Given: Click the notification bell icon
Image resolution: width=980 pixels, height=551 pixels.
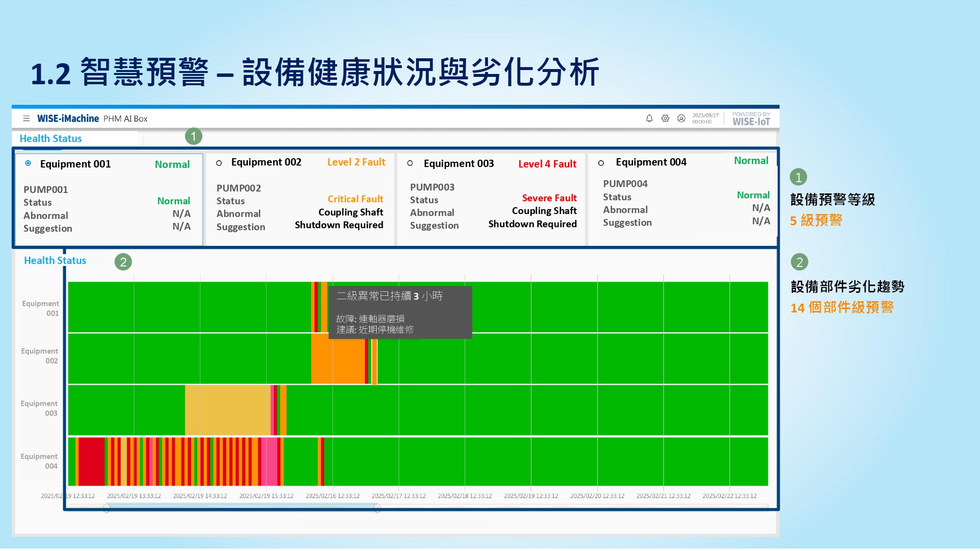Looking at the screenshot, I should pos(649,119).
